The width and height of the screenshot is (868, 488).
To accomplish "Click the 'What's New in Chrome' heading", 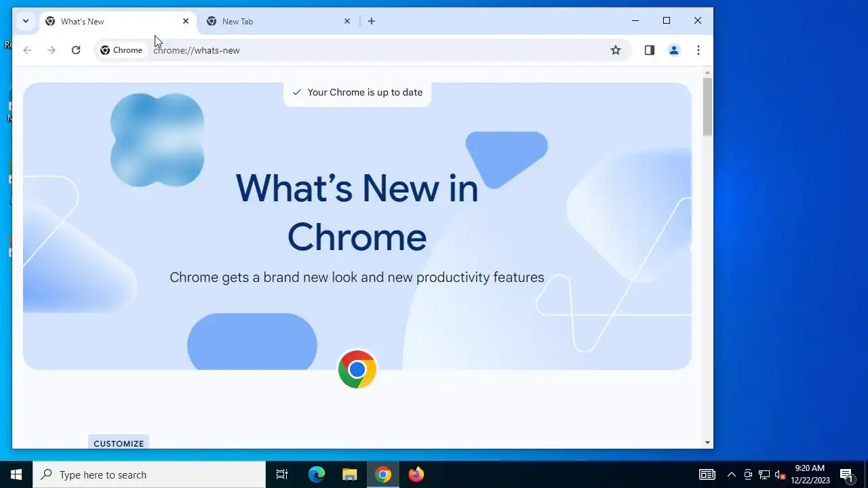I will [357, 212].
